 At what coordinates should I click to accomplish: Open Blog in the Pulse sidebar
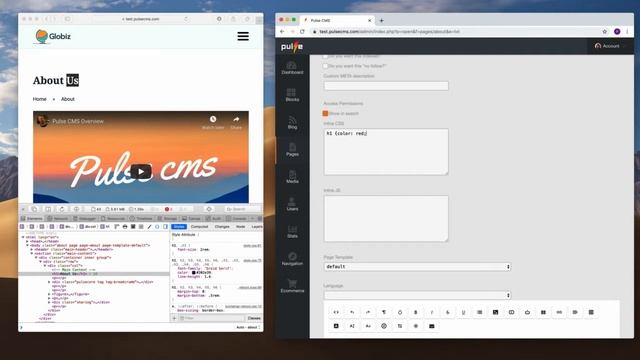click(x=292, y=122)
